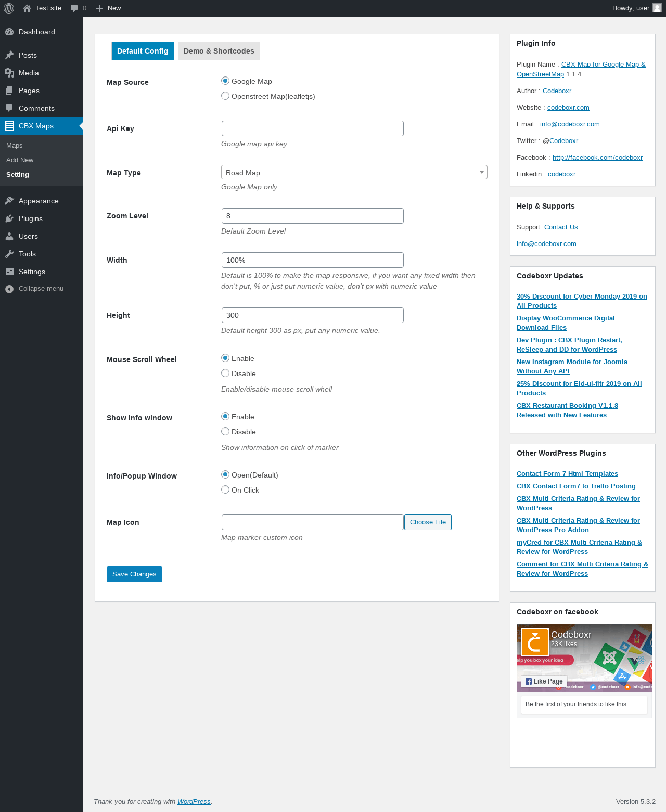The height and width of the screenshot is (812, 666).
Task: Open Display WooCommerce Digital Download Files link
Action: pyautogui.click(x=566, y=323)
